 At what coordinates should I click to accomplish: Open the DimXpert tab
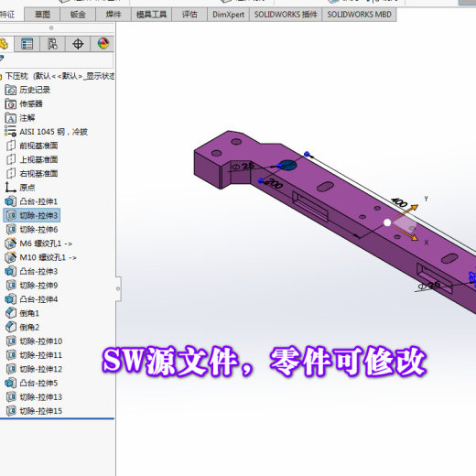tap(228, 15)
